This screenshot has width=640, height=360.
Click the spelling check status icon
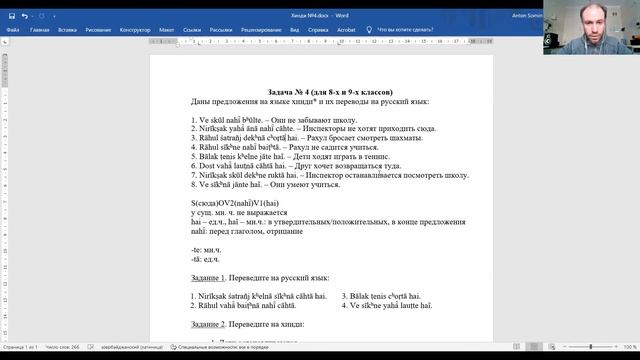tap(91, 347)
